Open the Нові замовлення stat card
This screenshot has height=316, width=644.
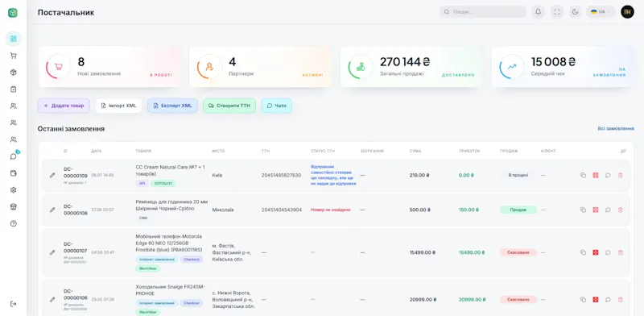point(109,67)
